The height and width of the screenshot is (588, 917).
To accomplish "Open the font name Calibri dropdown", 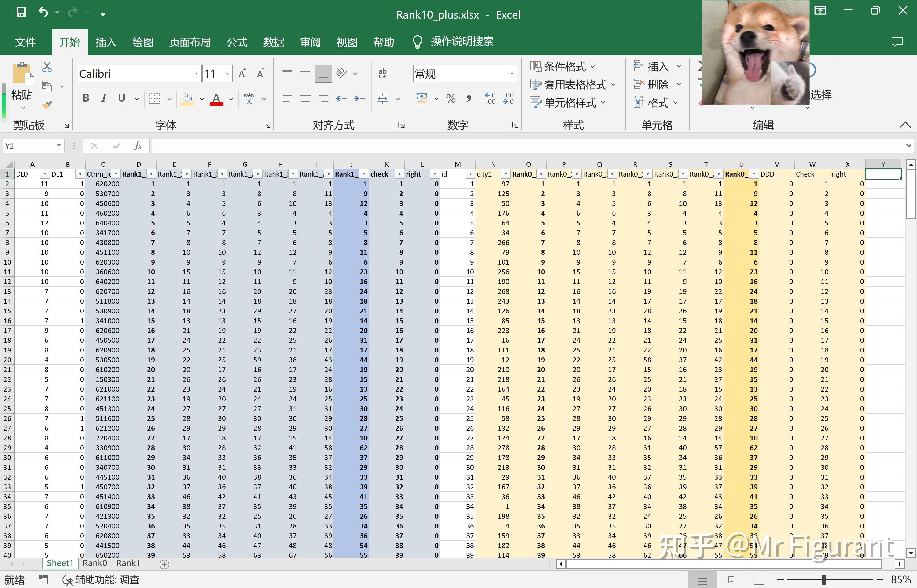I will click(x=196, y=74).
